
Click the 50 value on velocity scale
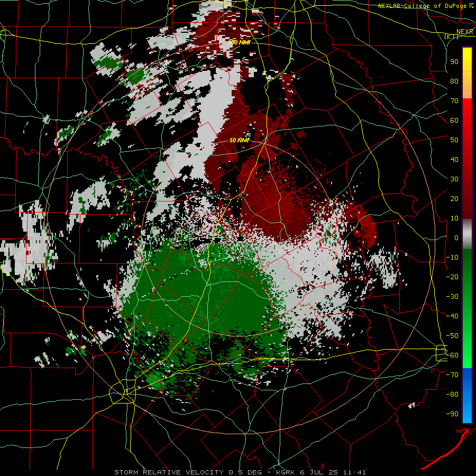[x=454, y=140]
